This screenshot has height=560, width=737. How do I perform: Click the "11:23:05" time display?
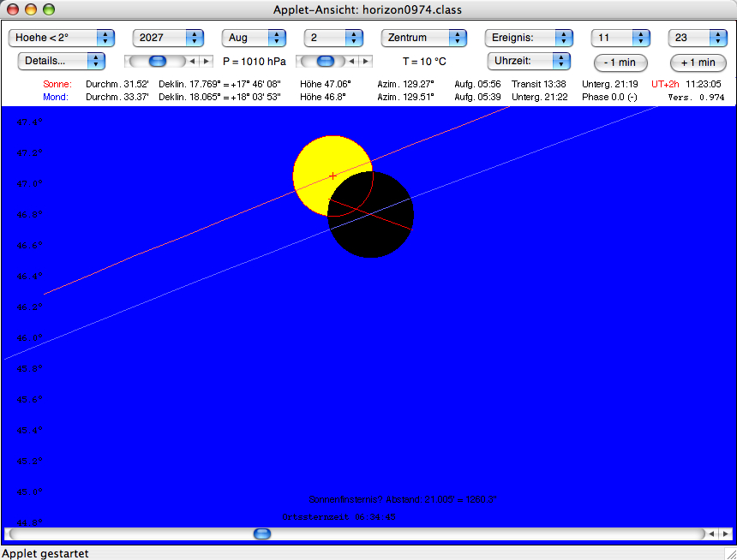pos(704,84)
